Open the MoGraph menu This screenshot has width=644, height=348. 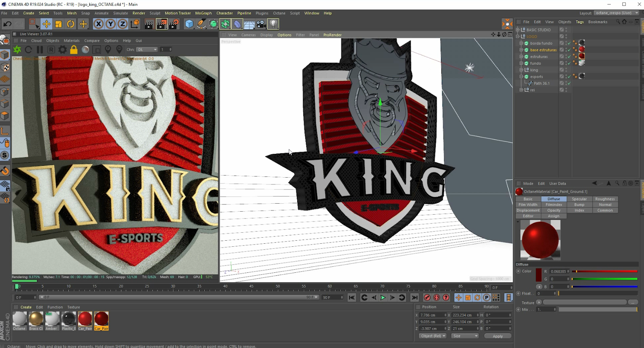tap(203, 13)
